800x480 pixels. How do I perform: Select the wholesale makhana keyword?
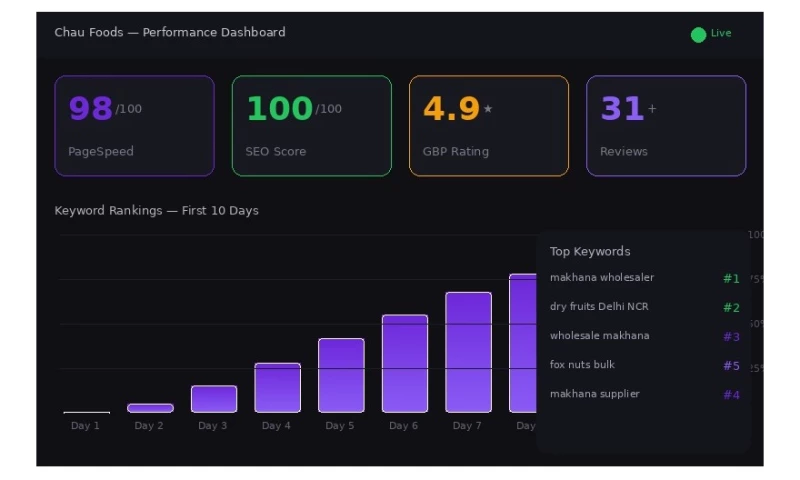pos(599,336)
